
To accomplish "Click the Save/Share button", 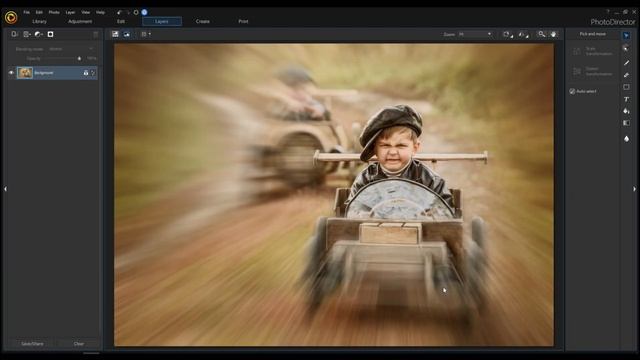I will click(32, 344).
